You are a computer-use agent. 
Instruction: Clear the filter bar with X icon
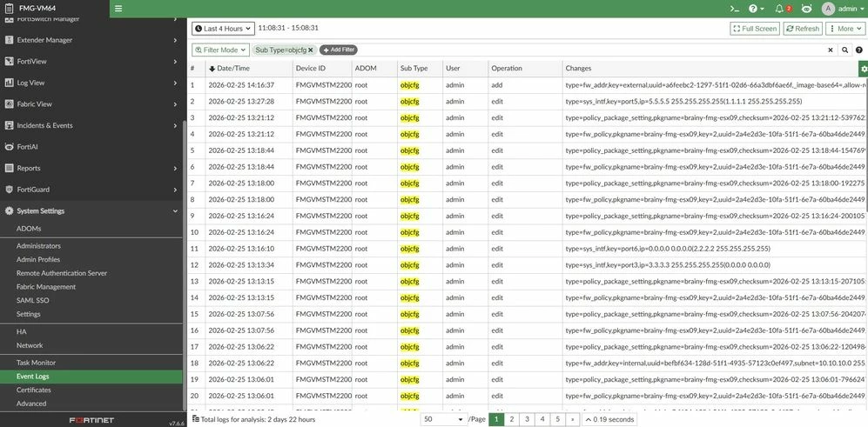click(831, 50)
